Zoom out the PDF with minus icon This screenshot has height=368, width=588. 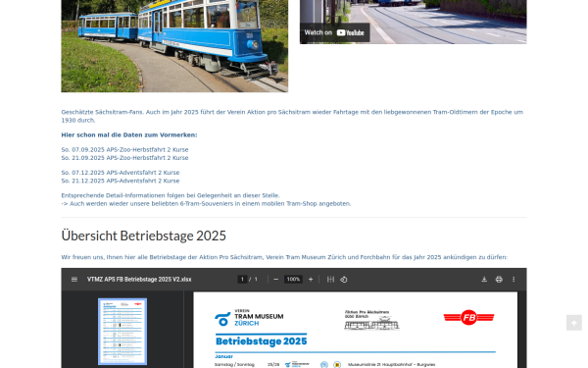click(x=276, y=280)
